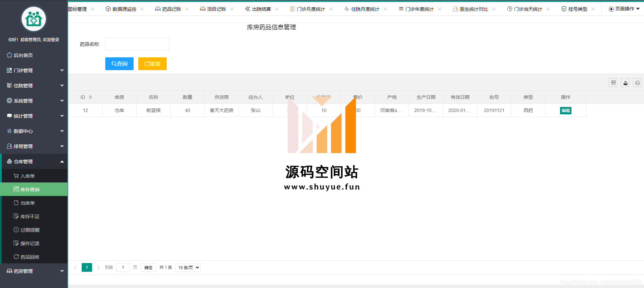Click the yellow 重置 button
Image resolution: width=644 pixels, height=288 pixels.
click(152, 64)
